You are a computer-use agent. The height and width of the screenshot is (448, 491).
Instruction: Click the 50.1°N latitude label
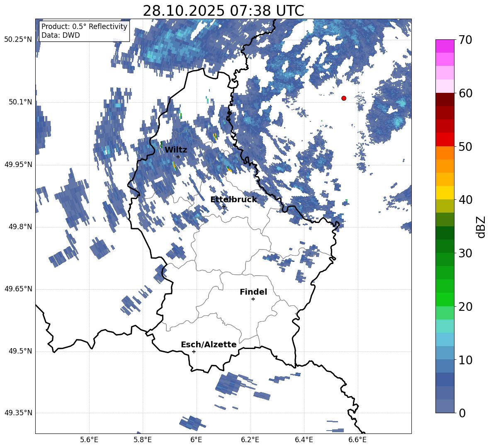(x=20, y=102)
